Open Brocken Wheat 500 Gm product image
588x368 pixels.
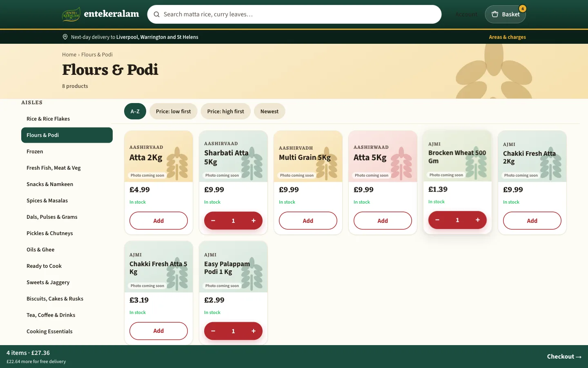457,156
